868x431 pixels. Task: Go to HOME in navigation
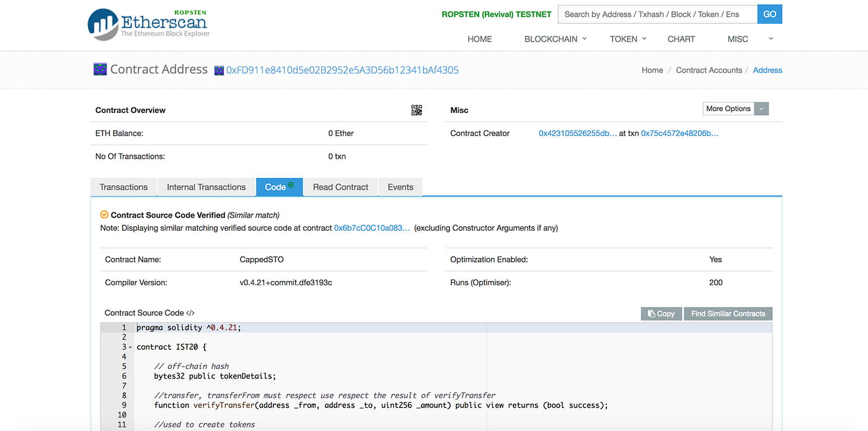pos(480,38)
